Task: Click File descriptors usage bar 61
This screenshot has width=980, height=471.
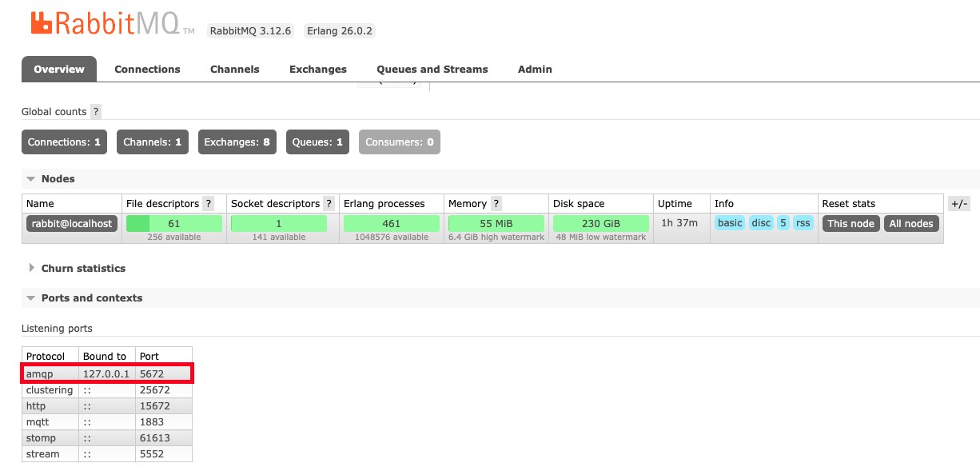Action: 174,224
